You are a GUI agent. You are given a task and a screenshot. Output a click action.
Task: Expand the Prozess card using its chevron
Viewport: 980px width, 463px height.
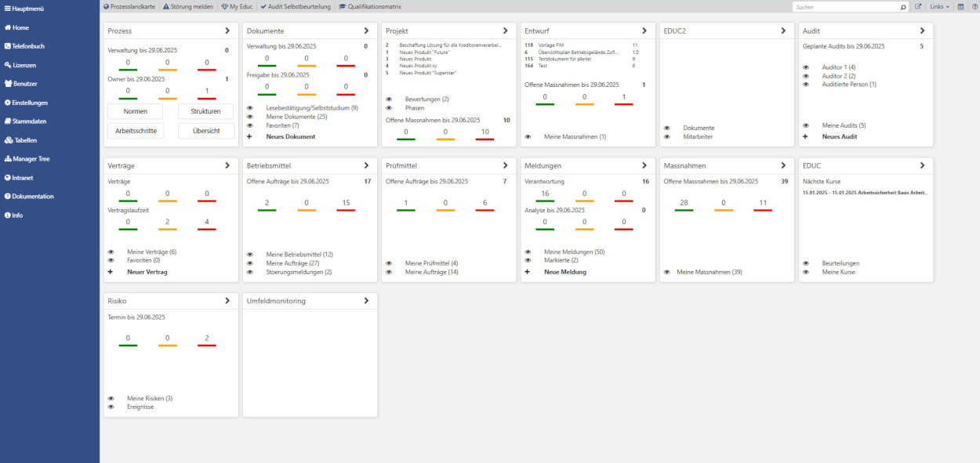coord(227,31)
